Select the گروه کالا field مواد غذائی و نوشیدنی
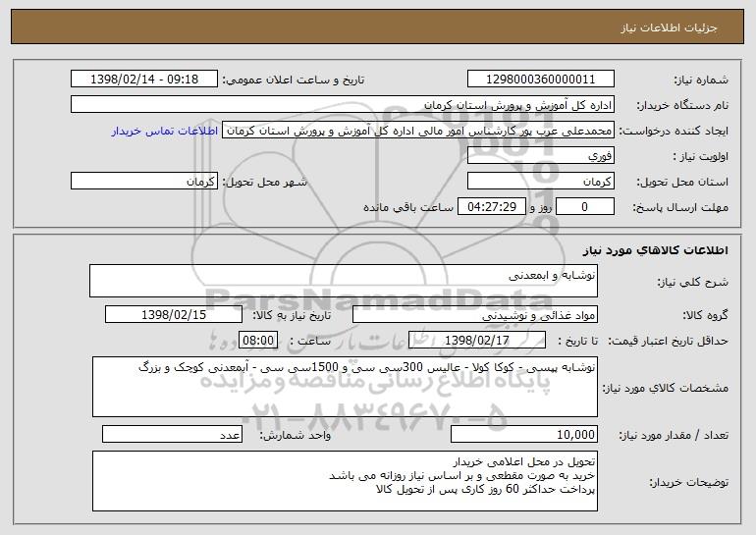This screenshot has height=535, width=756. [475, 315]
